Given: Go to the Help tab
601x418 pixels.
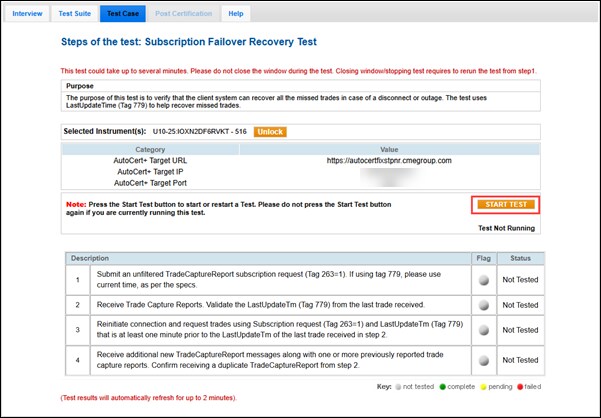Looking at the screenshot, I should pyautogui.click(x=236, y=14).
